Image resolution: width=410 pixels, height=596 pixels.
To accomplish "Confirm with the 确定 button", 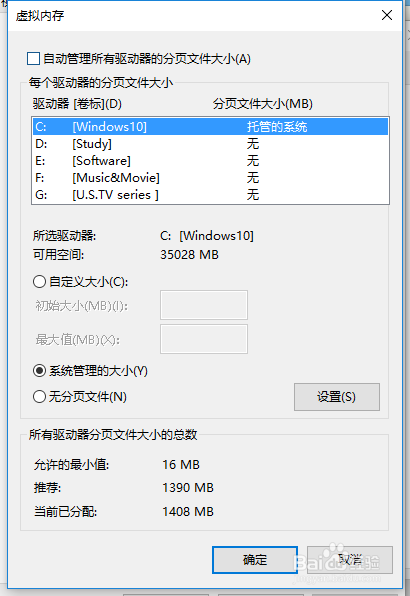I will coord(255,560).
